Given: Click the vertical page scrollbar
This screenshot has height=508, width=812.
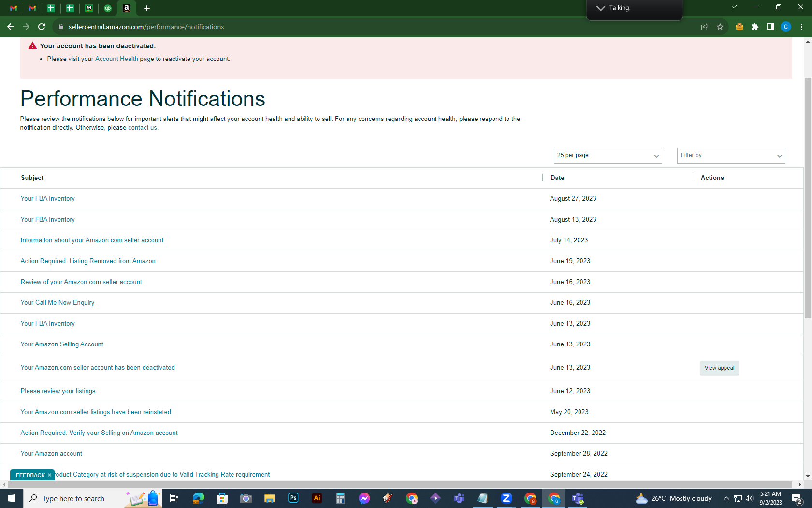Looking at the screenshot, I should [808, 198].
